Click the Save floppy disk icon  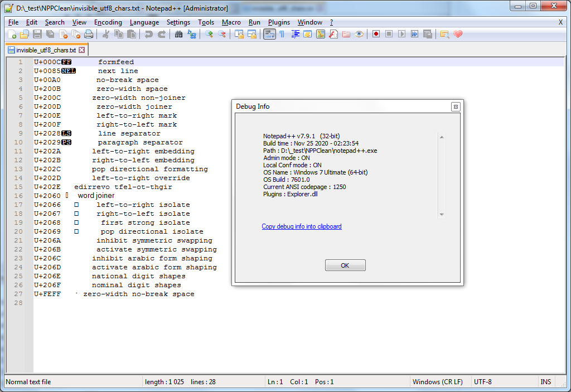tap(37, 34)
